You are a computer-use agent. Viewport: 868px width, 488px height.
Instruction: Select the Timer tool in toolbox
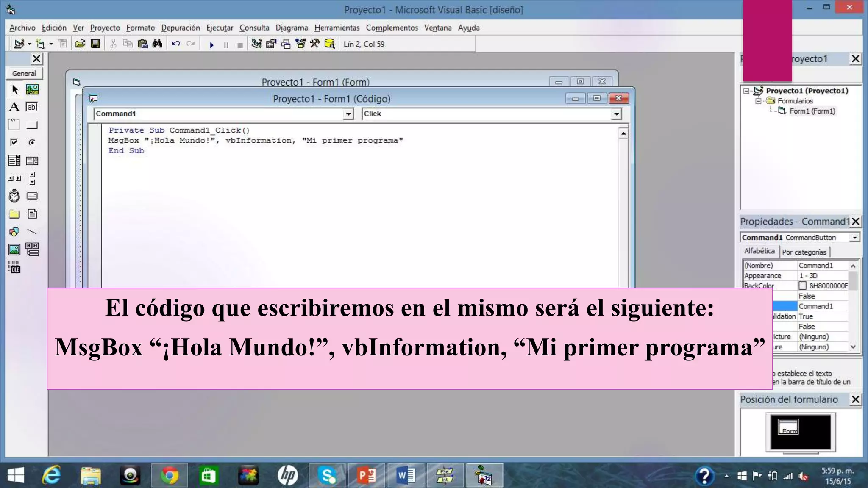[x=14, y=196]
